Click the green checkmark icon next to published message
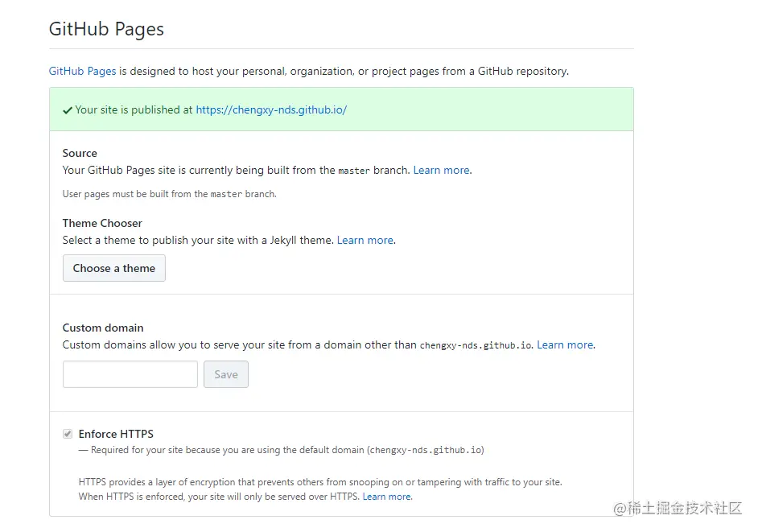Viewport: 758px width, 532px height. coord(68,110)
